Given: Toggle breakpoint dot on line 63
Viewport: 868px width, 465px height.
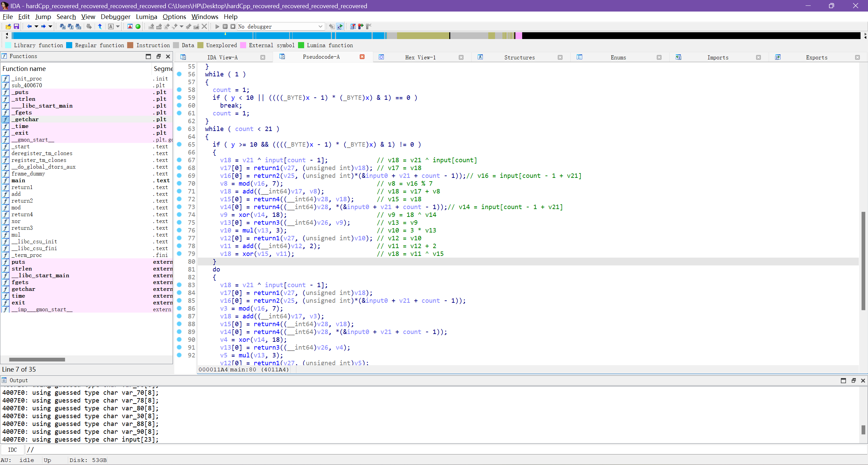Looking at the screenshot, I should [179, 129].
